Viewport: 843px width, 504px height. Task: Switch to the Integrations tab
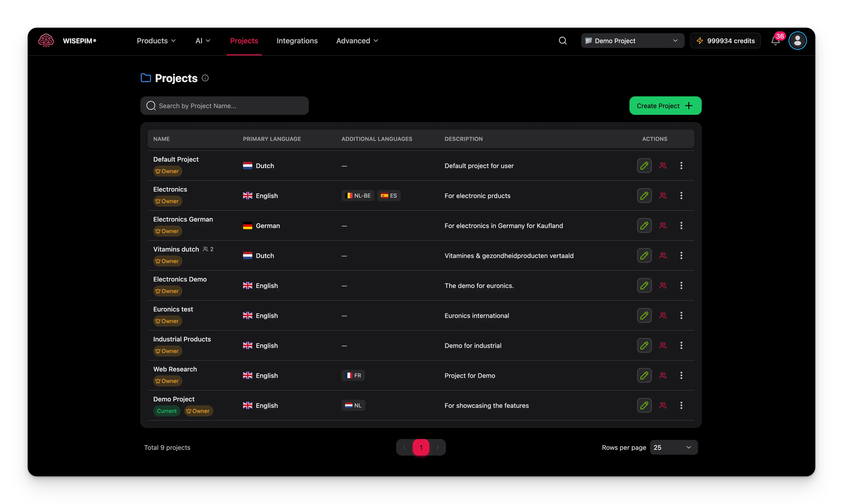click(x=297, y=40)
